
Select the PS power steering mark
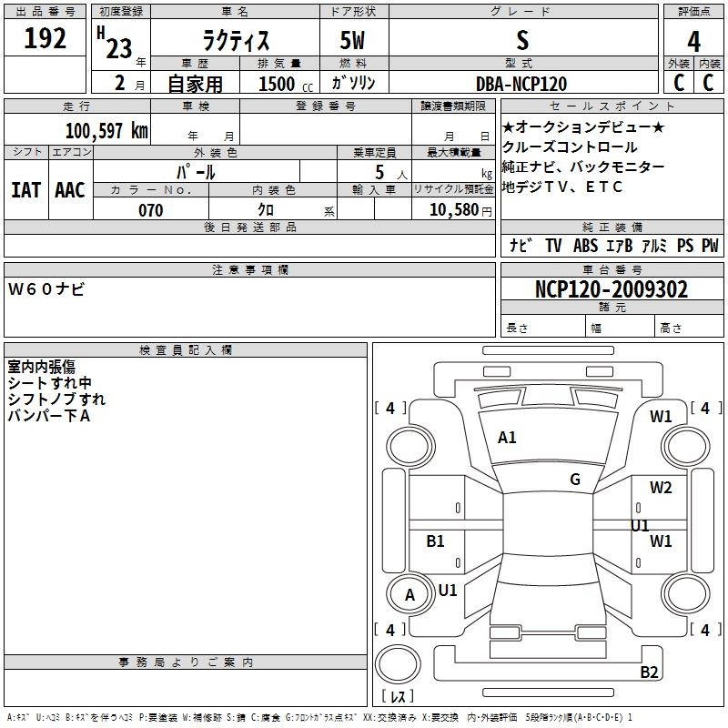tap(685, 245)
